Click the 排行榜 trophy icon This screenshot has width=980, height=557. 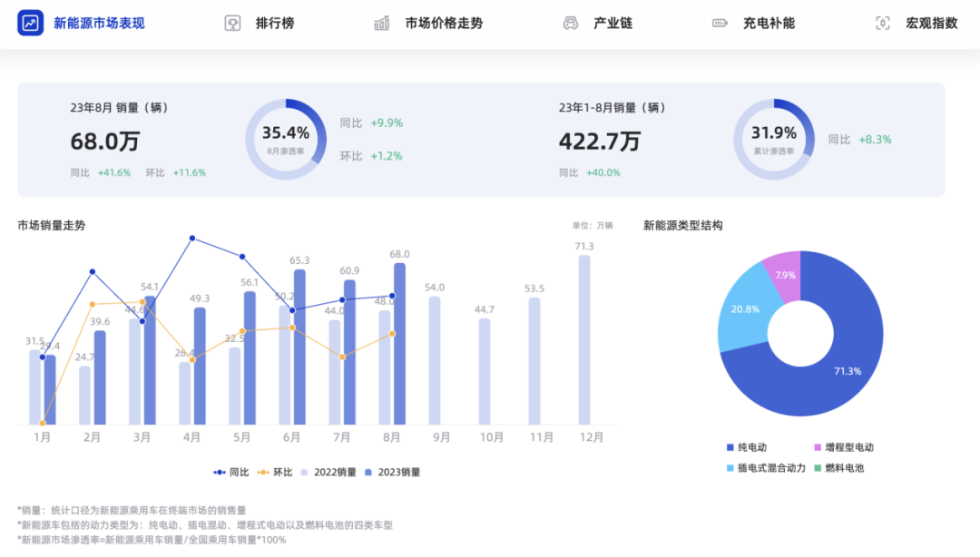(232, 23)
